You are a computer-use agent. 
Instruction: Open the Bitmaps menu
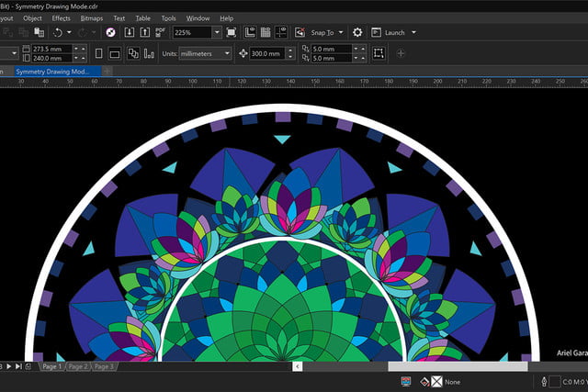click(92, 18)
